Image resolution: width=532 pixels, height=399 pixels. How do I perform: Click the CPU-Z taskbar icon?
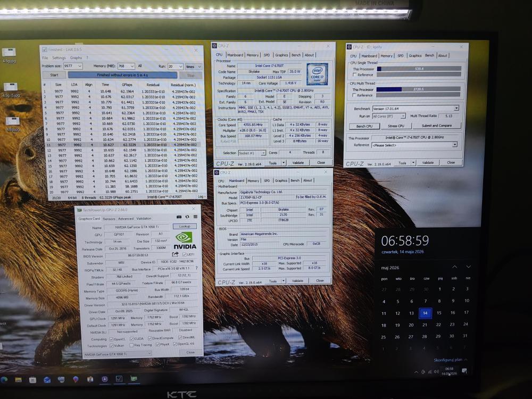105,379
